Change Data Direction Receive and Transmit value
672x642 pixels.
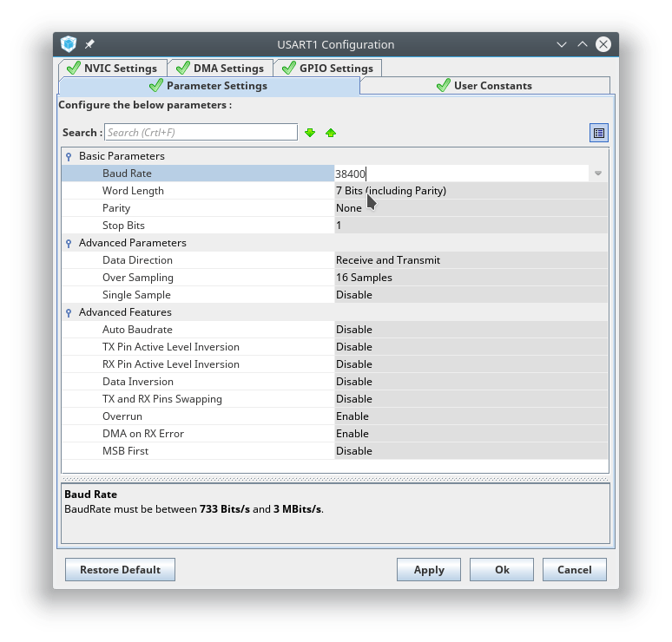[471, 260]
